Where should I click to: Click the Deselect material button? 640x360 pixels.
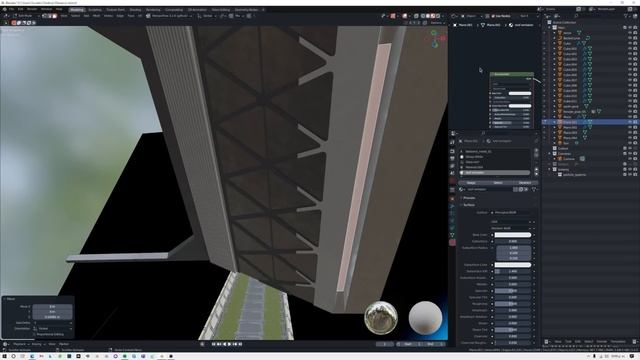coord(524,183)
